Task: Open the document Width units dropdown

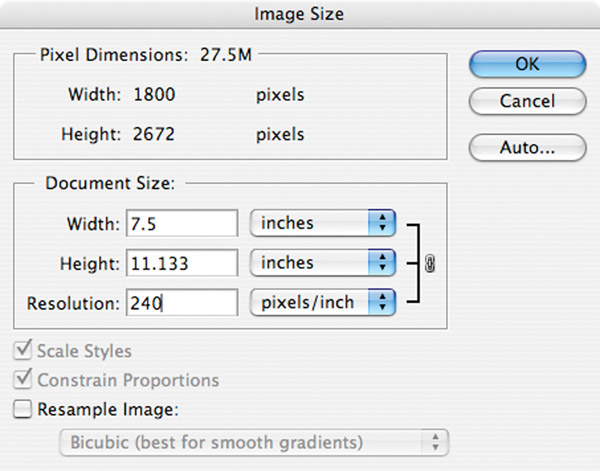Action: pyautogui.click(x=323, y=223)
